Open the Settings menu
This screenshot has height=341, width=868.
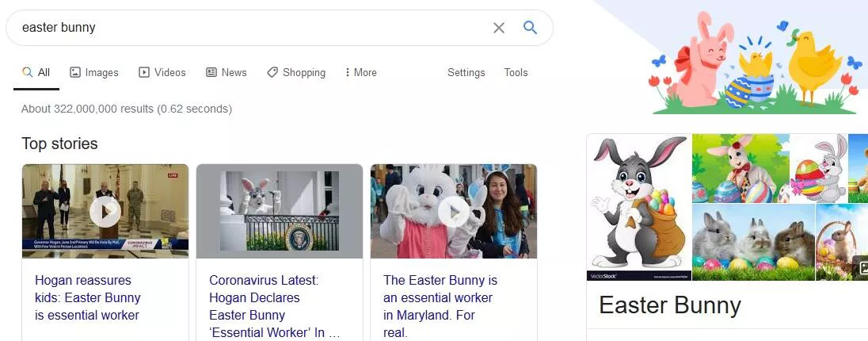coord(466,72)
